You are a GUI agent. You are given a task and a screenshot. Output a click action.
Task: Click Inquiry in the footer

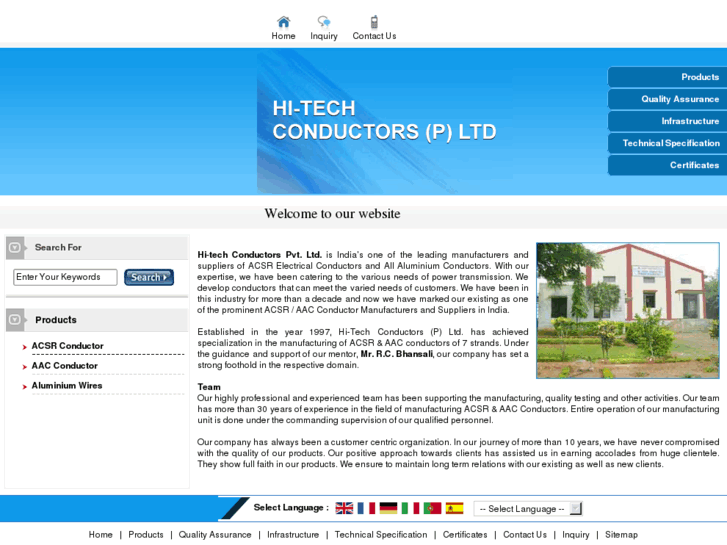tap(575, 535)
